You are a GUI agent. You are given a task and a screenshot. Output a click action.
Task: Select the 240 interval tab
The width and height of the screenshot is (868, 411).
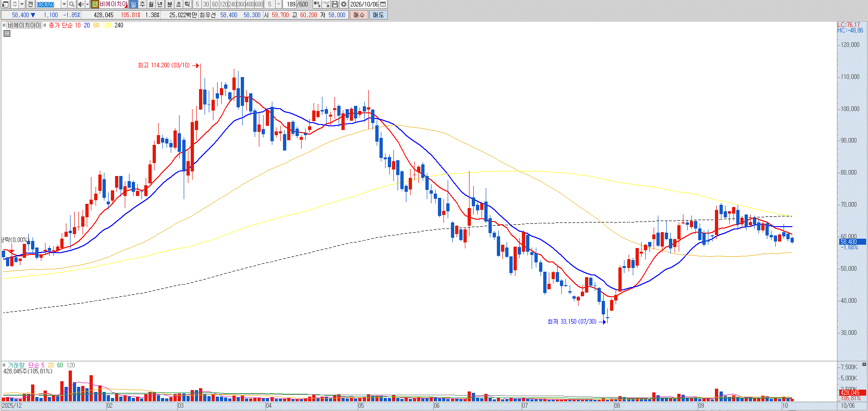pyautogui.click(x=233, y=4)
